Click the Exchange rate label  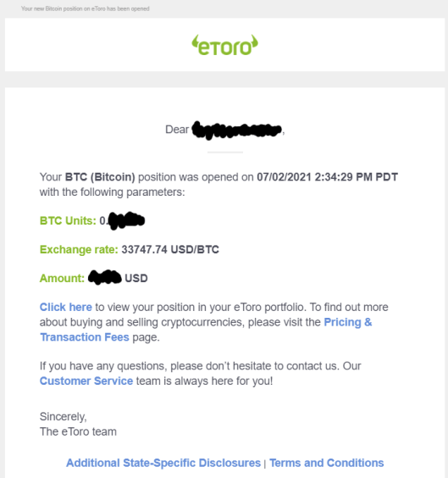point(79,250)
